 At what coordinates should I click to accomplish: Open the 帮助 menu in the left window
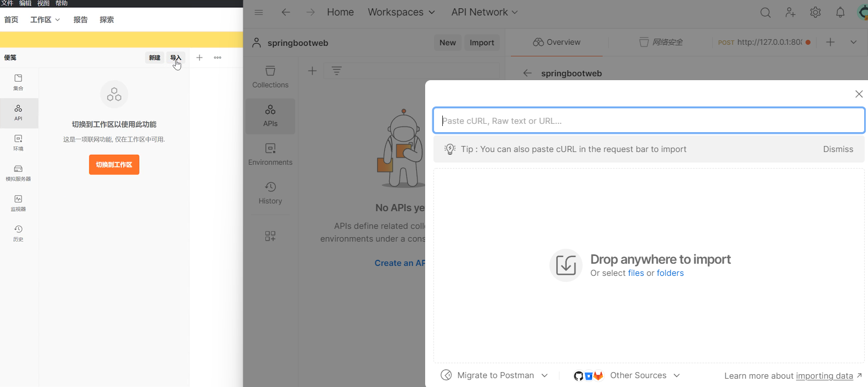(61, 3)
